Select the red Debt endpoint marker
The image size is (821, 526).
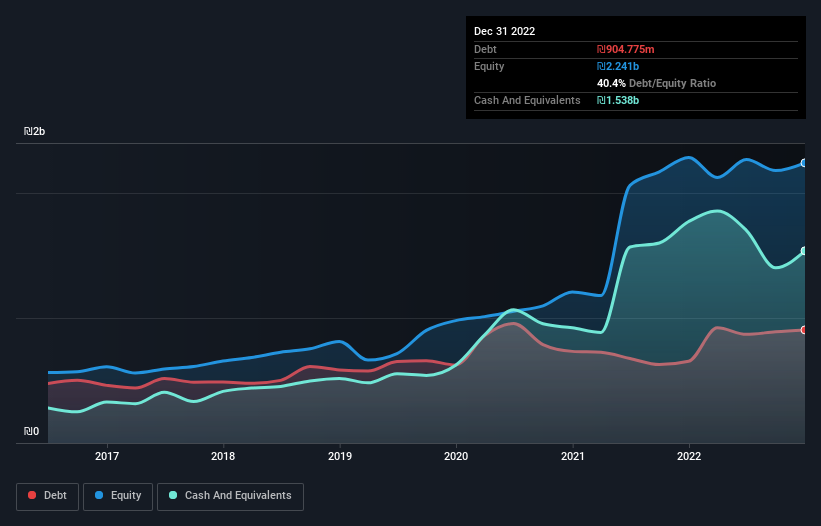coord(804,330)
